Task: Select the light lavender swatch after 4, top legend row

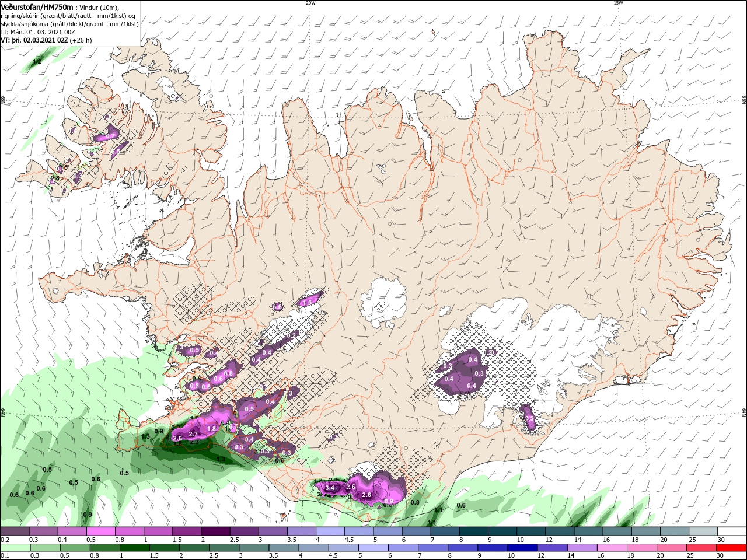Action: pyautogui.click(x=329, y=531)
